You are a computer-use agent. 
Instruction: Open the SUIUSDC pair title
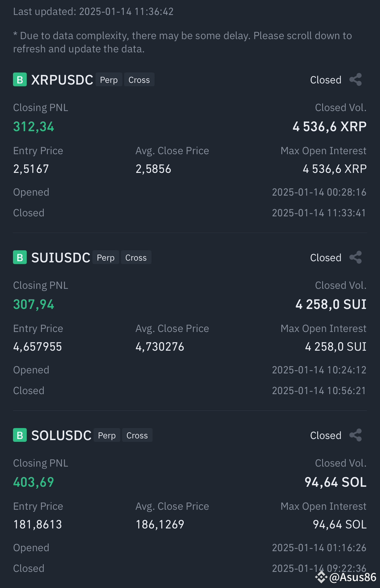(x=61, y=258)
